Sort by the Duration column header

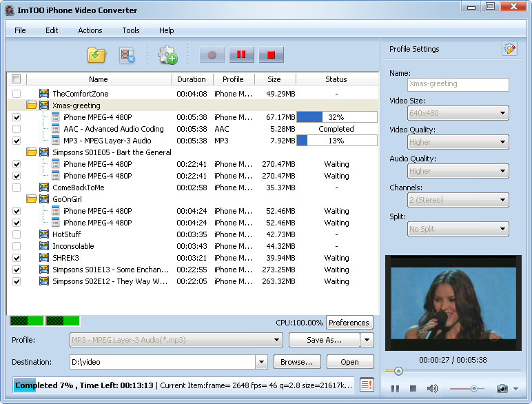pos(192,79)
